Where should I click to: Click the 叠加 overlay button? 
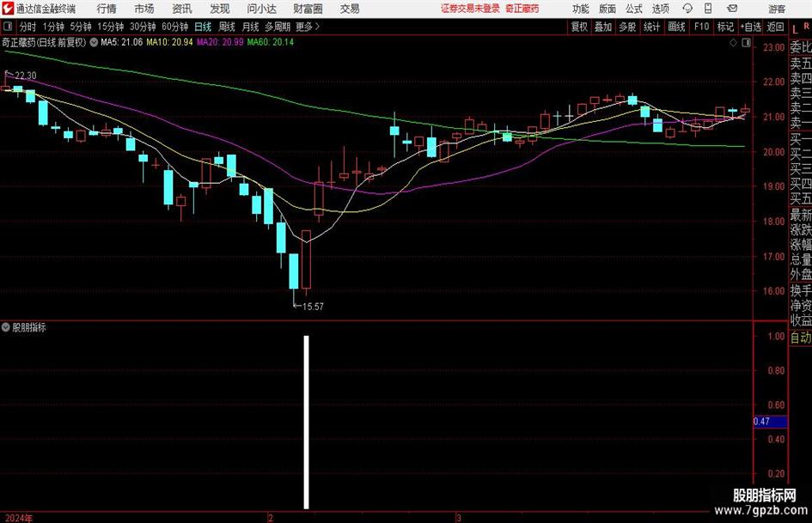tap(603, 27)
